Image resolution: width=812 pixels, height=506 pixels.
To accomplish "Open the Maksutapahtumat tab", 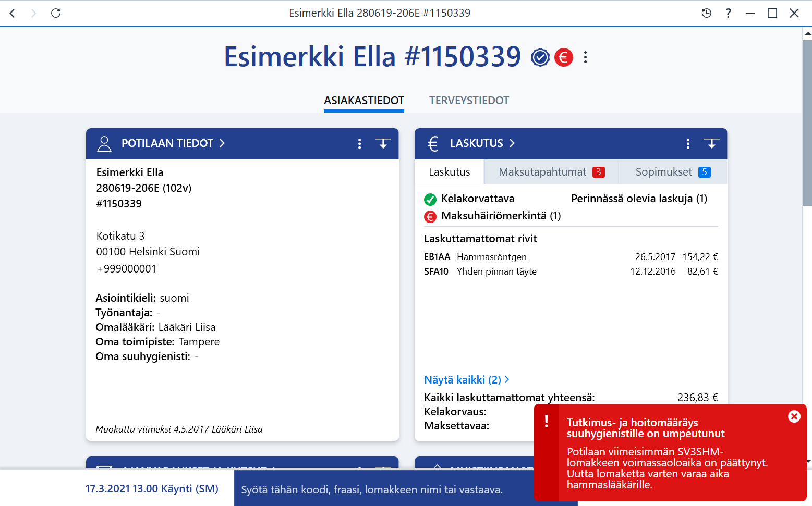I will [551, 172].
